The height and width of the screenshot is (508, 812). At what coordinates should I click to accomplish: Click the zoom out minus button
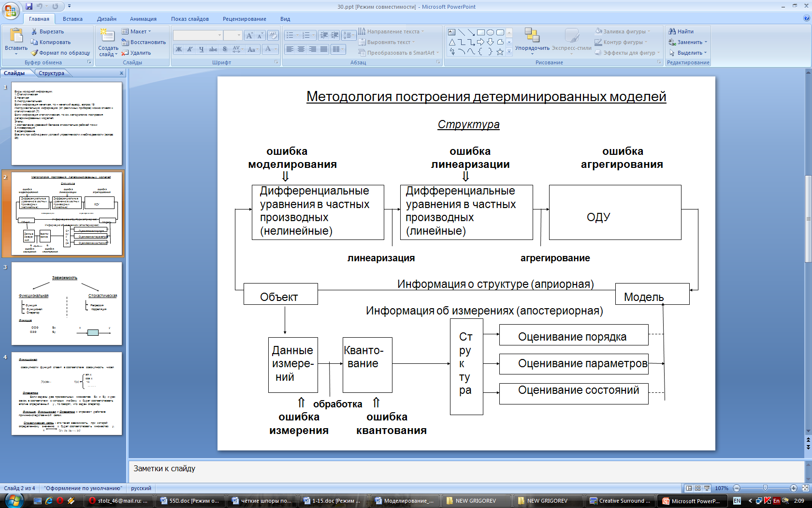[x=737, y=488]
